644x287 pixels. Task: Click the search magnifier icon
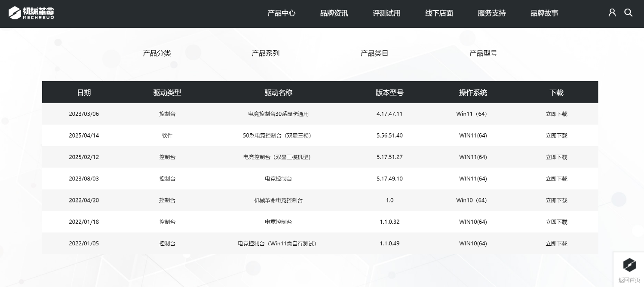coord(628,13)
